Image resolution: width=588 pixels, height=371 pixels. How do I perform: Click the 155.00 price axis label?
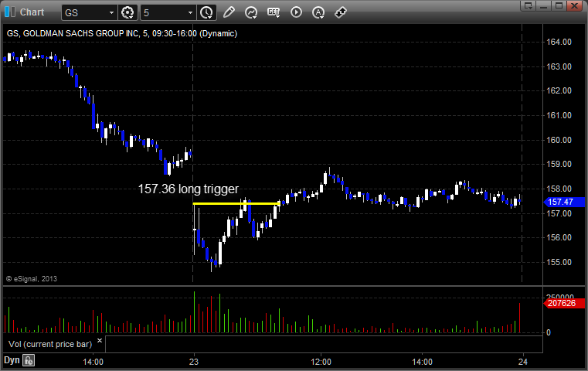click(559, 262)
